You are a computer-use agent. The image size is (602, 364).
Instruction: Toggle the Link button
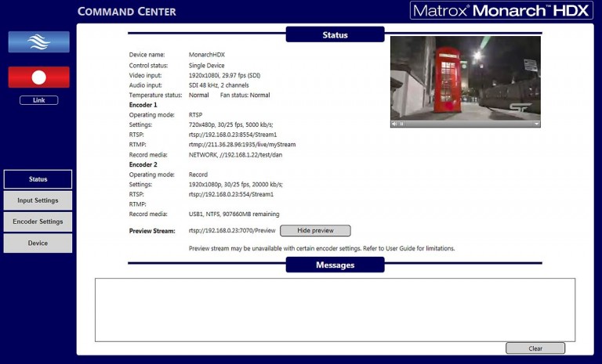pos(38,100)
